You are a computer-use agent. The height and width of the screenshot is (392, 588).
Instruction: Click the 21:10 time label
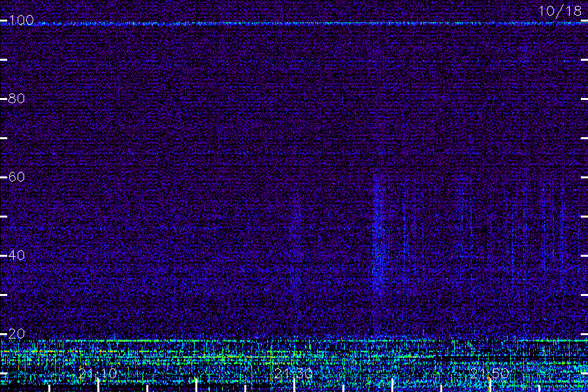click(97, 373)
